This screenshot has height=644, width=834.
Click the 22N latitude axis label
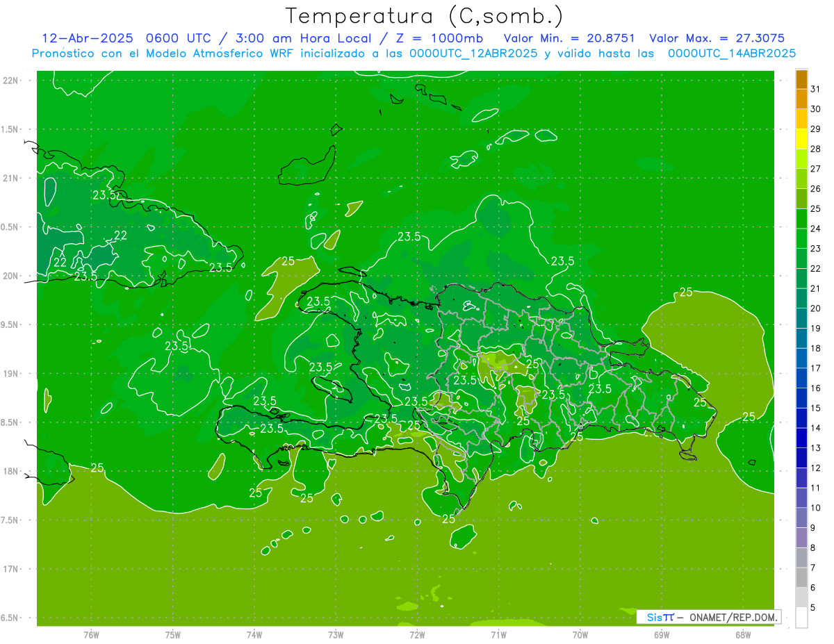[x=12, y=81]
